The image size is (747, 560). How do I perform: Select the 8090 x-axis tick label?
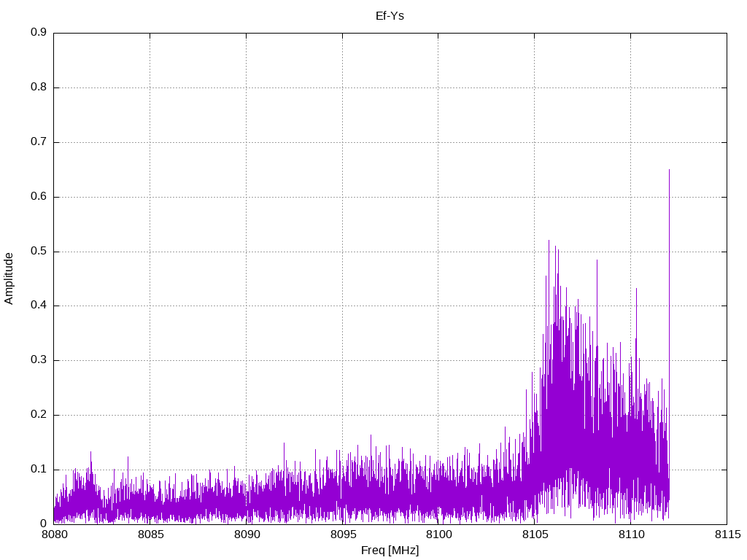point(246,535)
